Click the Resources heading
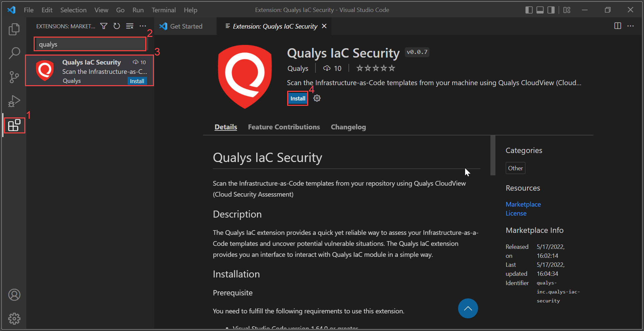 (523, 188)
